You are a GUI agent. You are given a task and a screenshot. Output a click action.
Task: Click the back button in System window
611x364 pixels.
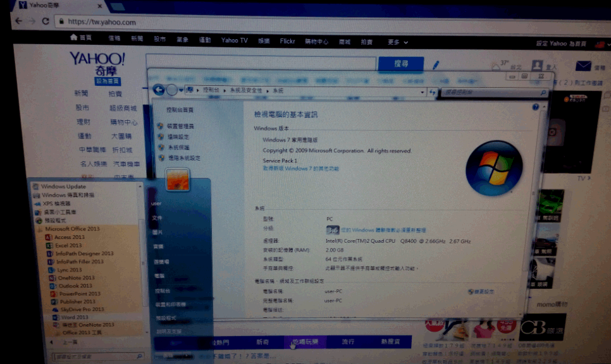pos(159,90)
